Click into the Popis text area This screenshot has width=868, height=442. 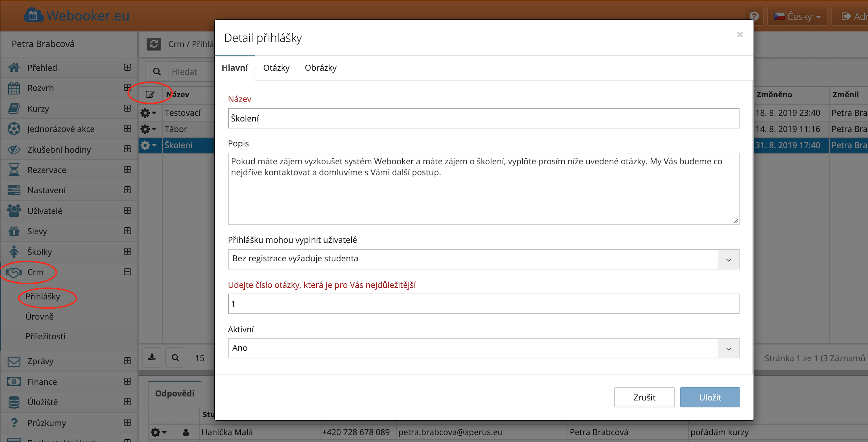[x=483, y=196]
